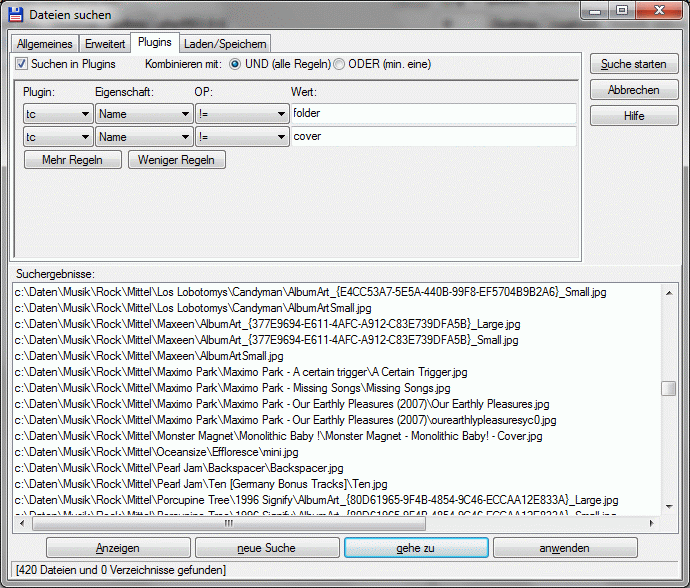This screenshot has width=690, height=588.
Task: Open the first rule's Plugin dropdown
Action: [57, 113]
